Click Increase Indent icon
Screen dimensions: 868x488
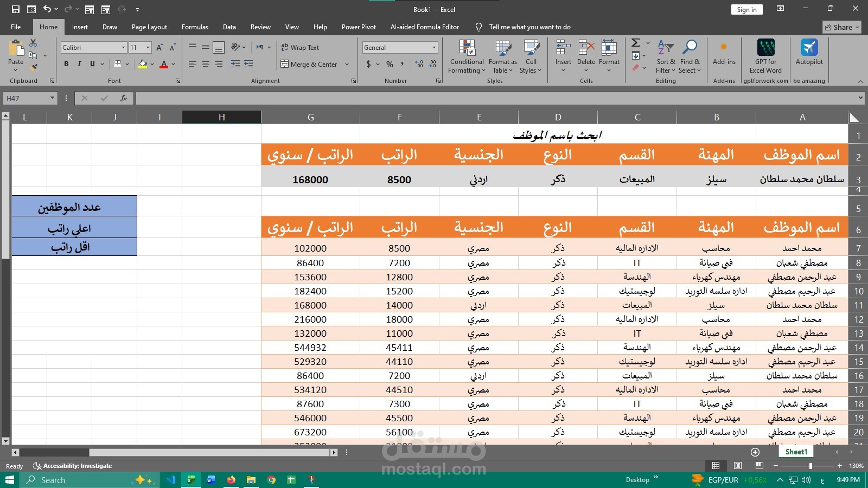248,64
